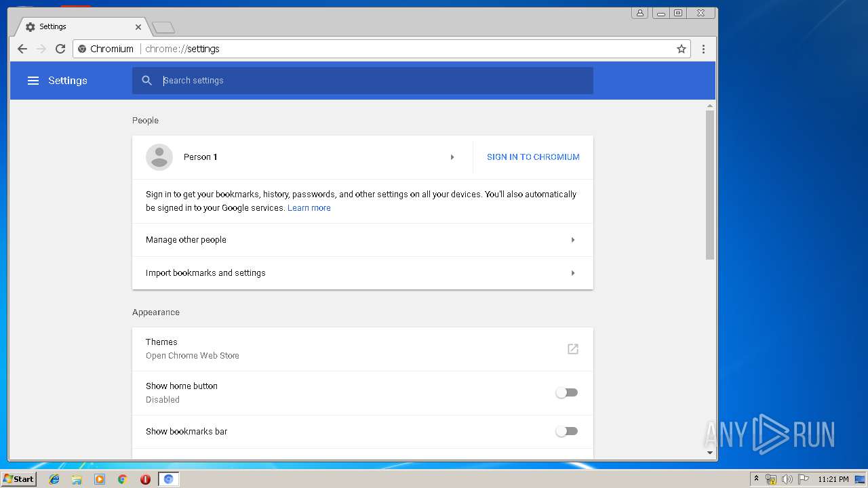Open the Themes Chrome Web Store row

[x=363, y=349]
